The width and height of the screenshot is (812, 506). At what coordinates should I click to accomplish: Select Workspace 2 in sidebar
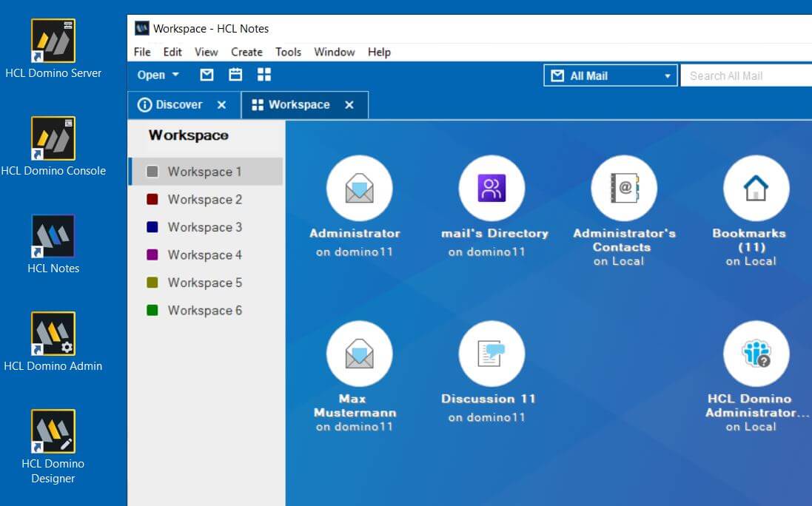pos(206,199)
